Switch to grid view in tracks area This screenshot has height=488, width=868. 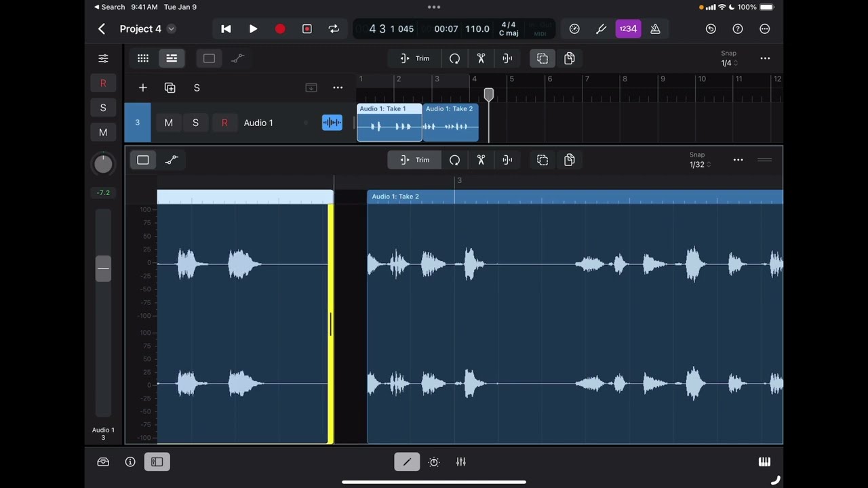(143, 58)
